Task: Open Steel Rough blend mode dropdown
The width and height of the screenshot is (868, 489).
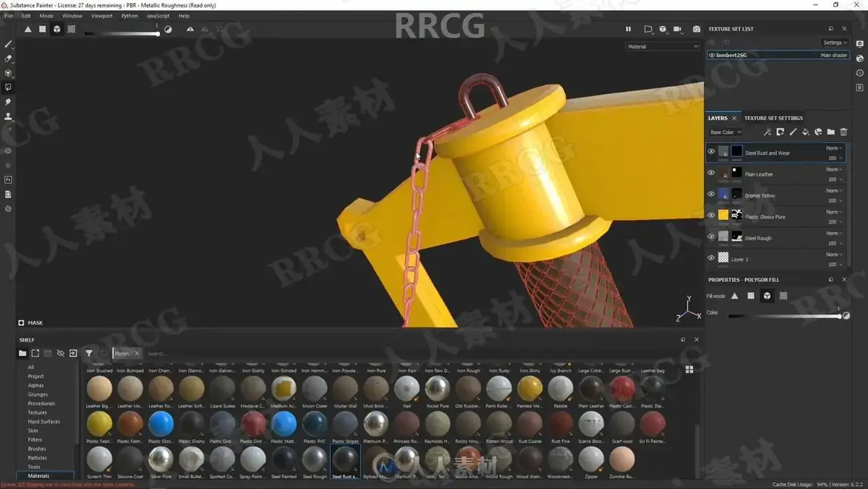Action: [x=834, y=233]
